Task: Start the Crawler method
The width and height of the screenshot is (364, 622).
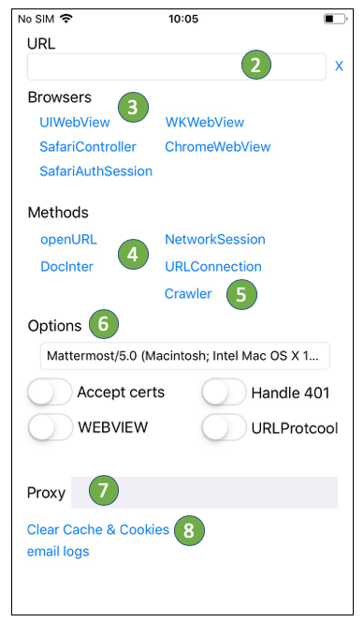Action: (x=188, y=294)
